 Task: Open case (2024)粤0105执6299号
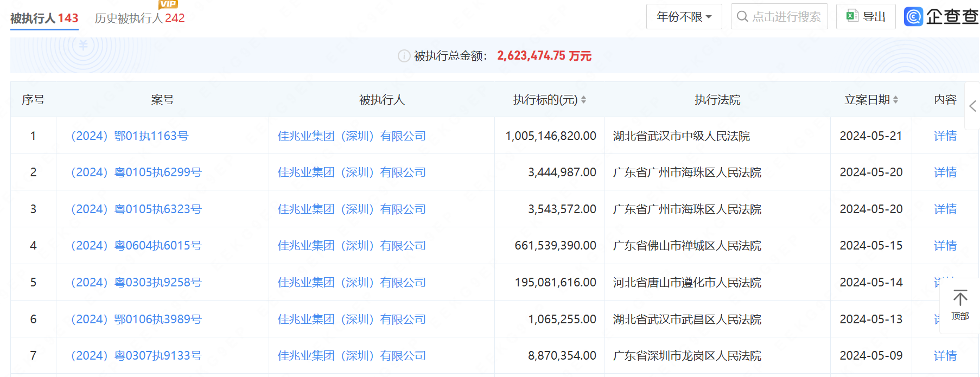pos(136,172)
